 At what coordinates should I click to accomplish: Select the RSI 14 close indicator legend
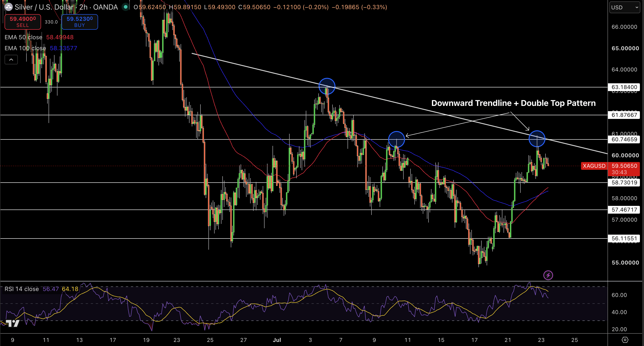point(22,289)
